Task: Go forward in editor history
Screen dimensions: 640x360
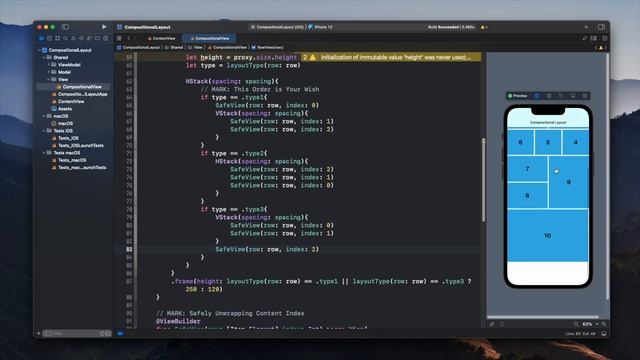Action: 135,38
